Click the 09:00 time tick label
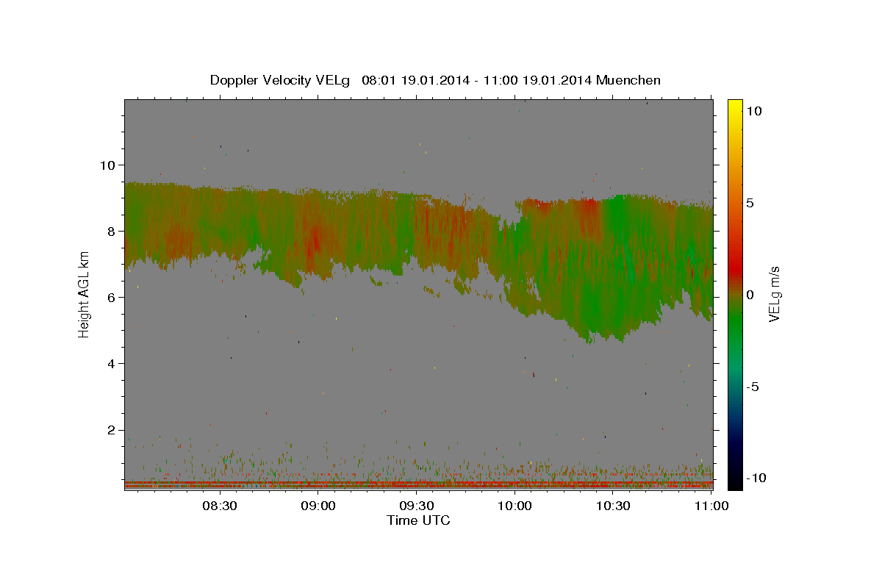The height and width of the screenshot is (588, 882). point(318,506)
